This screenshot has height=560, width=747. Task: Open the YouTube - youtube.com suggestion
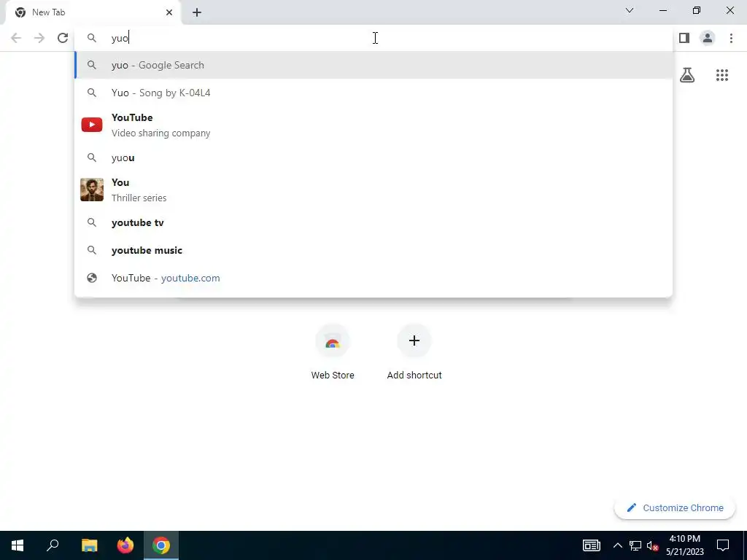pyautogui.click(x=373, y=278)
